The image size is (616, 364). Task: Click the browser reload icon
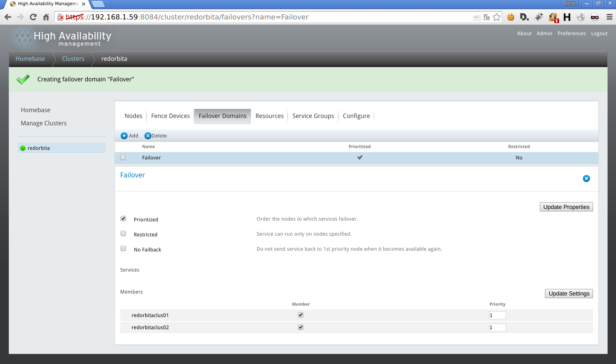33,17
